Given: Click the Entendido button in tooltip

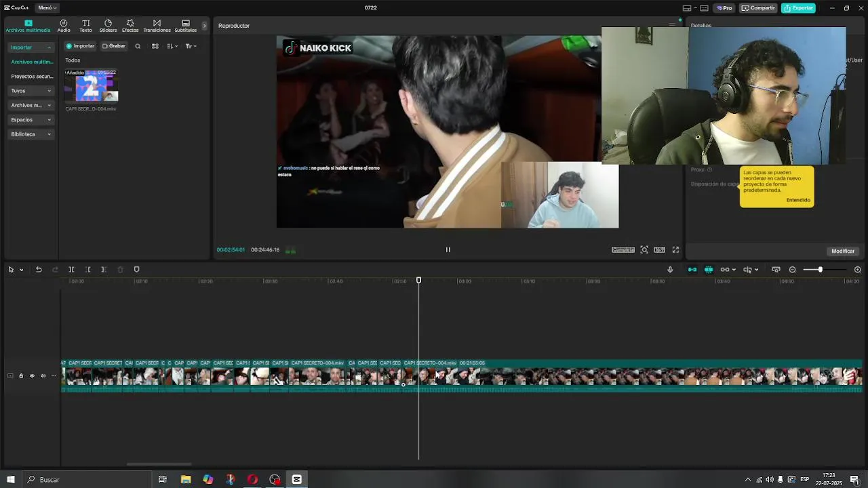Looking at the screenshot, I should point(798,200).
